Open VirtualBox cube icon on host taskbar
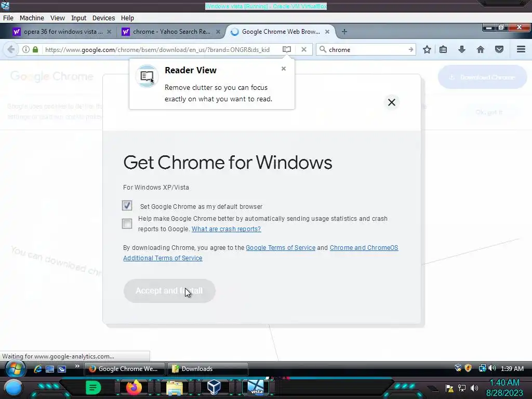The height and width of the screenshot is (399, 532). pyautogui.click(x=215, y=388)
